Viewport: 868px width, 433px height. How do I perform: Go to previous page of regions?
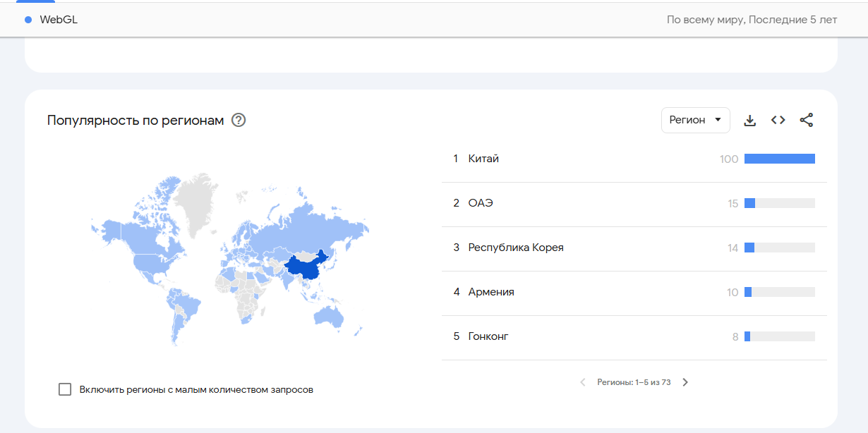point(583,382)
